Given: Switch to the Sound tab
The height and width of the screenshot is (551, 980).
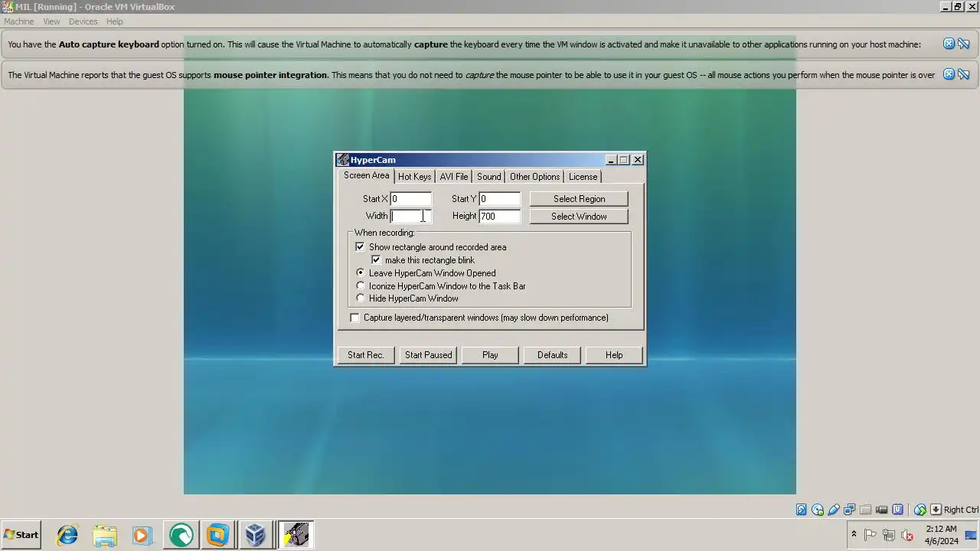Looking at the screenshot, I should click(488, 177).
